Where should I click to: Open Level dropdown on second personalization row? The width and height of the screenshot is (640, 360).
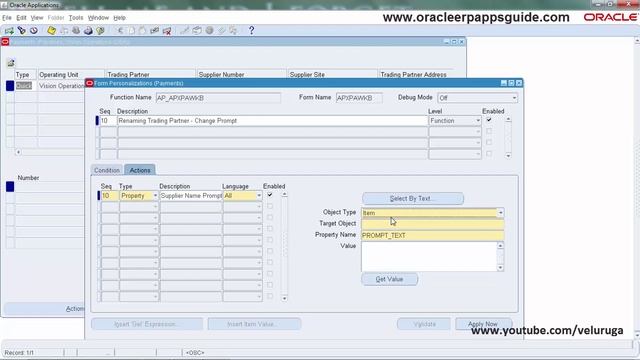point(478,132)
